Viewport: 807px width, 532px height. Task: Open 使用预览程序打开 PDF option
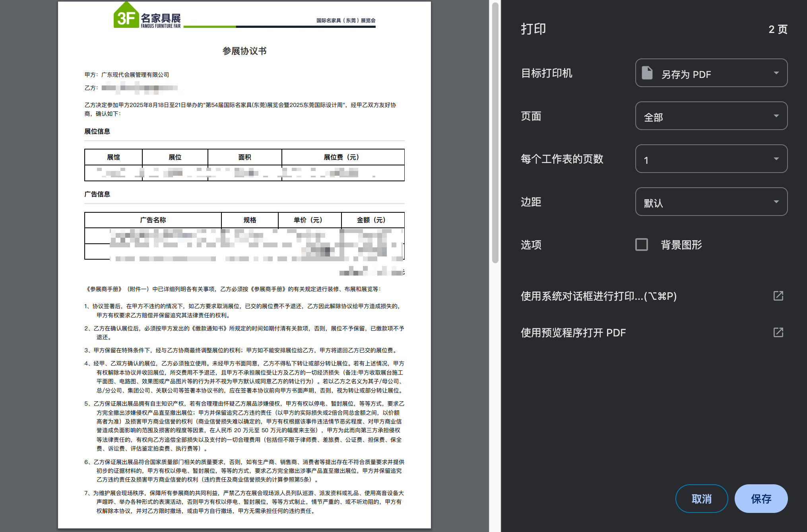tap(573, 333)
